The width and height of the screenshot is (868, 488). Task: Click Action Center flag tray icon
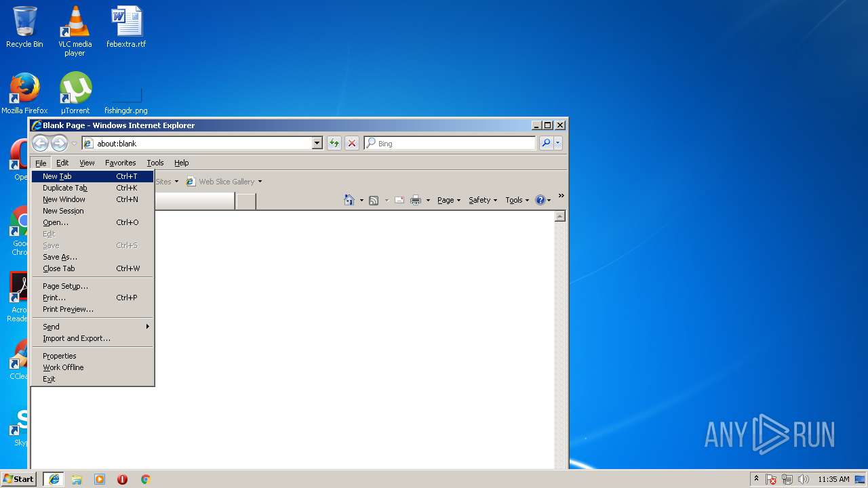(772, 479)
